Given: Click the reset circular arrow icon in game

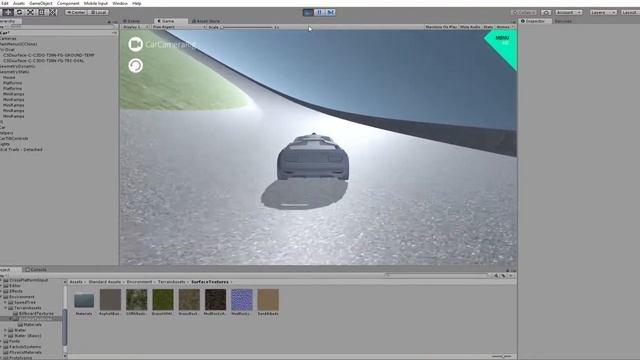Looking at the screenshot, I should pos(136,65).
